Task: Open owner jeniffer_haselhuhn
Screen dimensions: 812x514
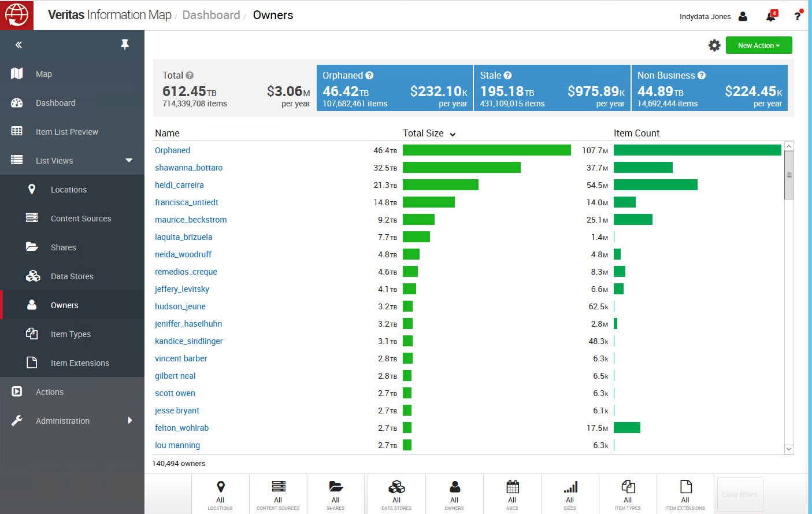Action: [x=188, y=324]
